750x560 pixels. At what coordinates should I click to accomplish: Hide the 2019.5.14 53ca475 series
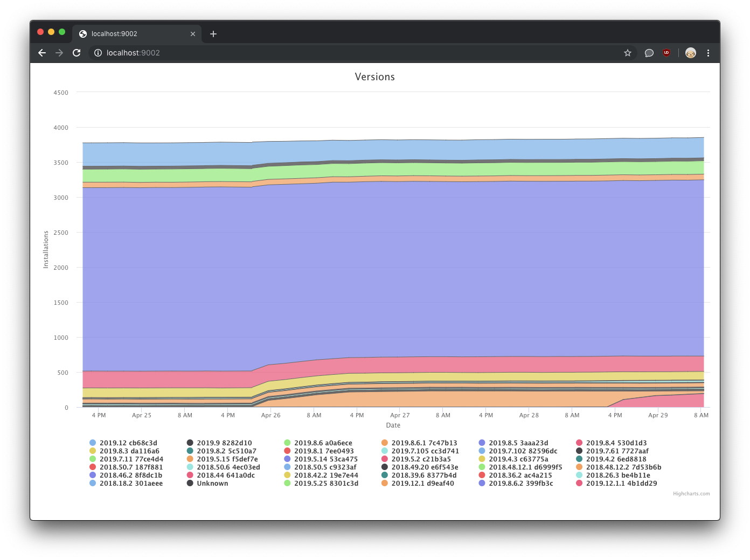[x=321, y=459]
